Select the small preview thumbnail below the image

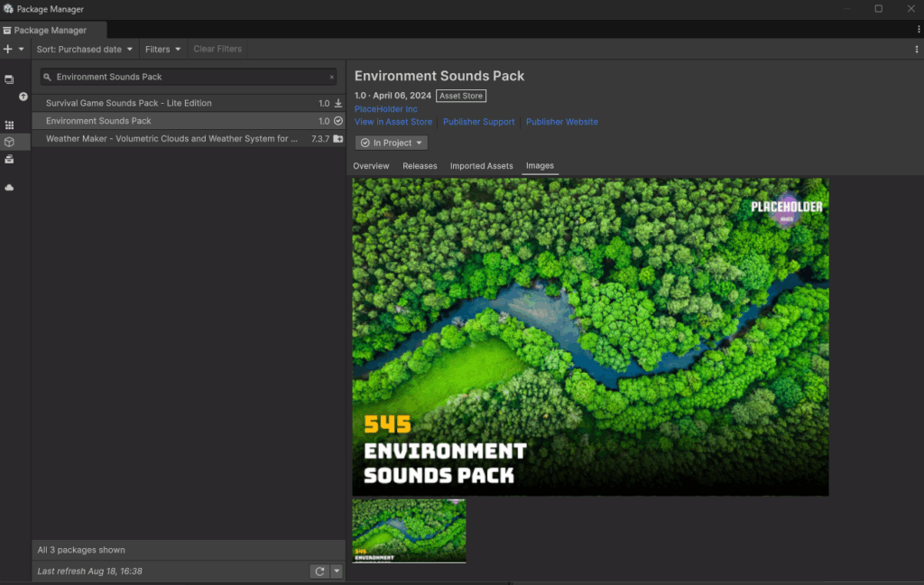click(x=409, y=531)
